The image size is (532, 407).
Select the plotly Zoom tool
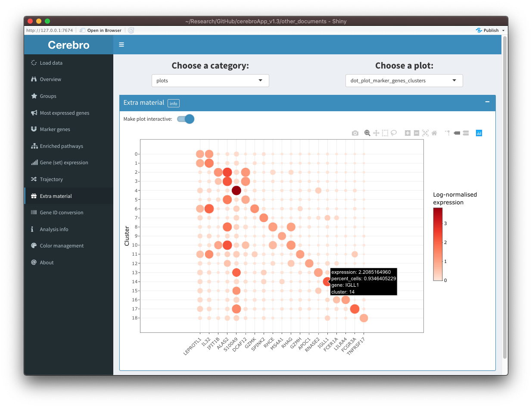coord(367,133)
